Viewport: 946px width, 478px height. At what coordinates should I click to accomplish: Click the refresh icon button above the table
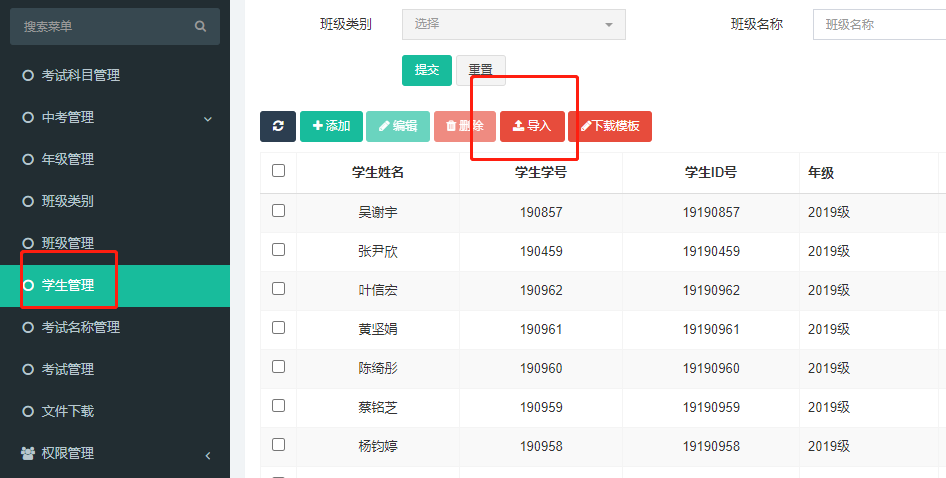click(x=278, y=126)
